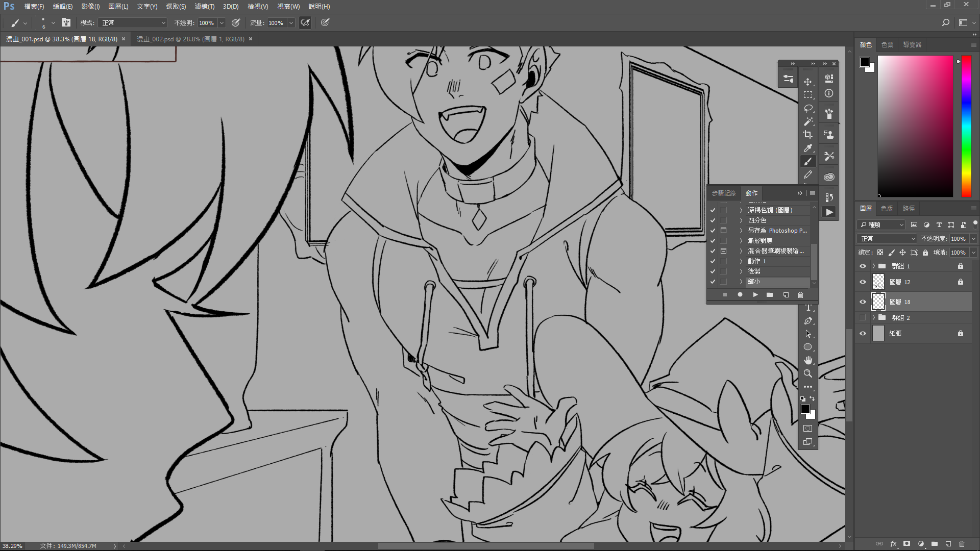Select the Lasso tool
The height and width of the screenshot is (551, 980).
[x=807, y=108]
